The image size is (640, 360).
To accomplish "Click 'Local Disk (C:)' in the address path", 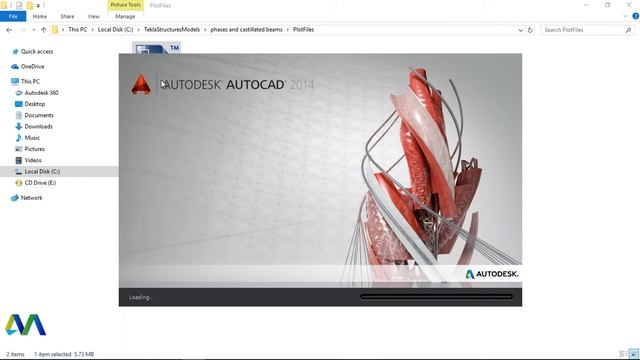I will click(116, 29).
